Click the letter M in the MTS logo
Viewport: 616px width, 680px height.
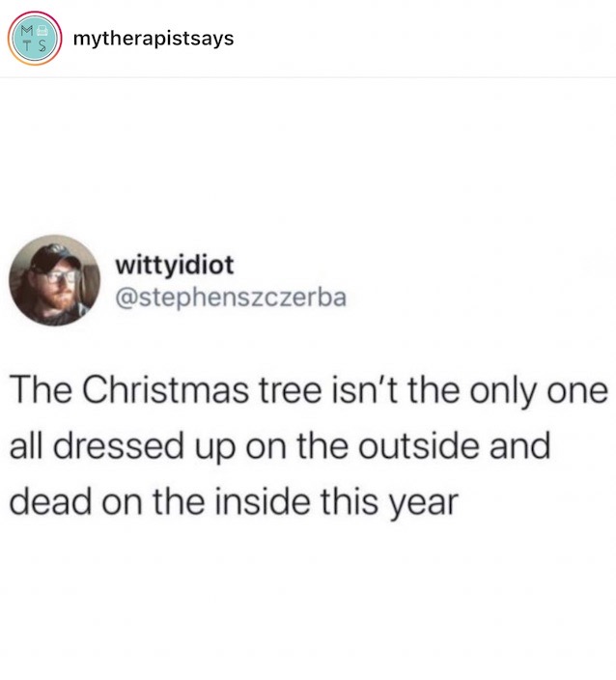(x=27, y=31)
